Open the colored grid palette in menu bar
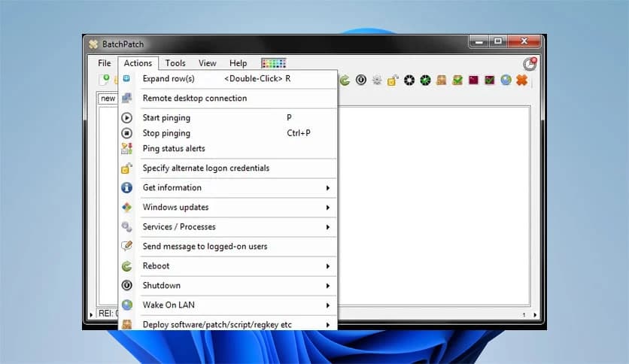This screenshot has width=629, height=364. 274,64
